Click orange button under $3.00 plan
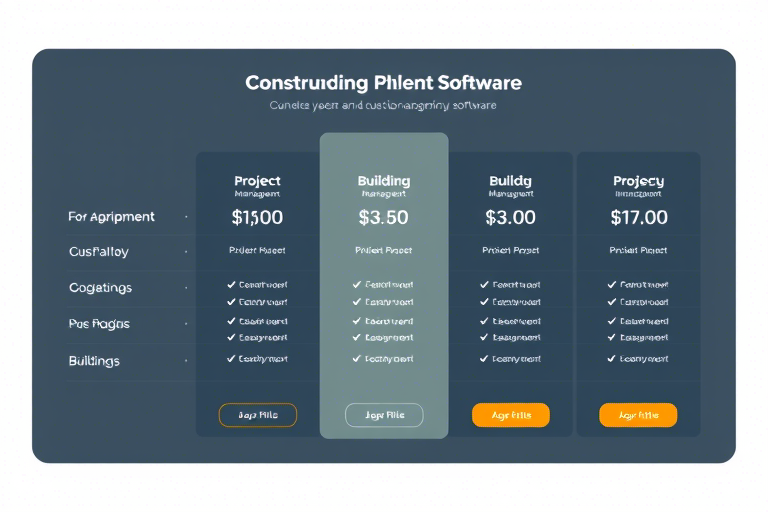 [x=511, y=415]
